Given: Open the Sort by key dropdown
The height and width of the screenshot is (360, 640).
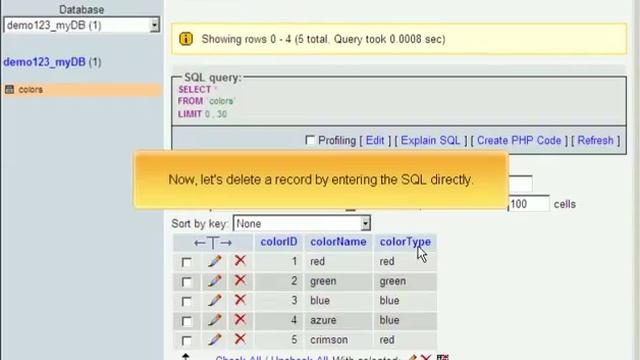Looking at the screenshot, I should [x=302, y=223].
